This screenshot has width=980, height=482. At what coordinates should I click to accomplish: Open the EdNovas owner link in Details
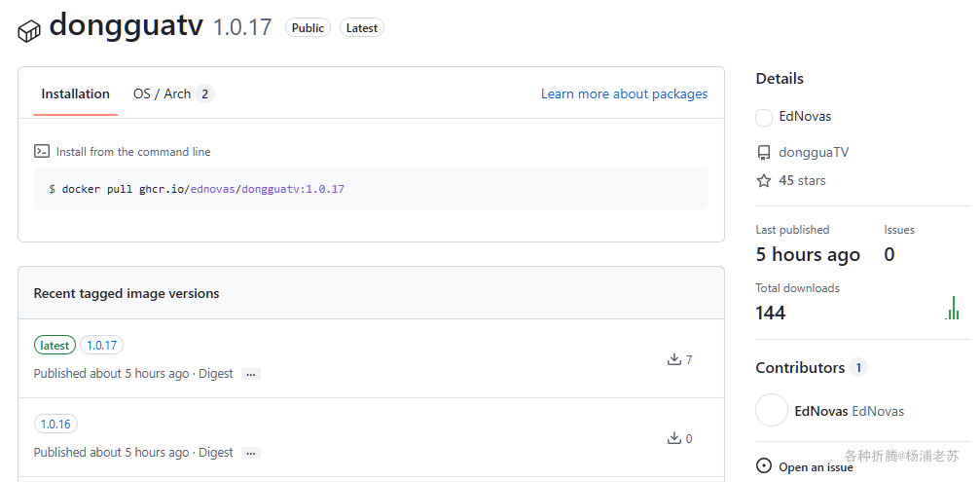[x=805, y=116]
